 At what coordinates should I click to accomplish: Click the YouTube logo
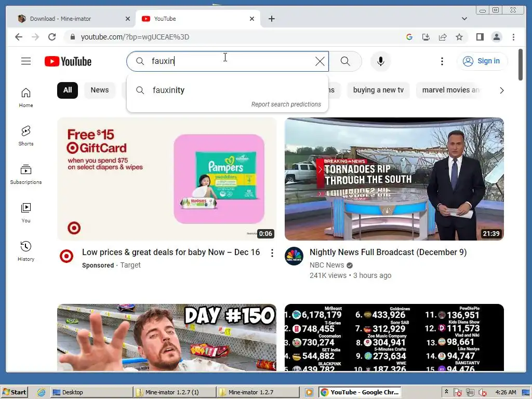pyautogui.click(x=68, y=61)
